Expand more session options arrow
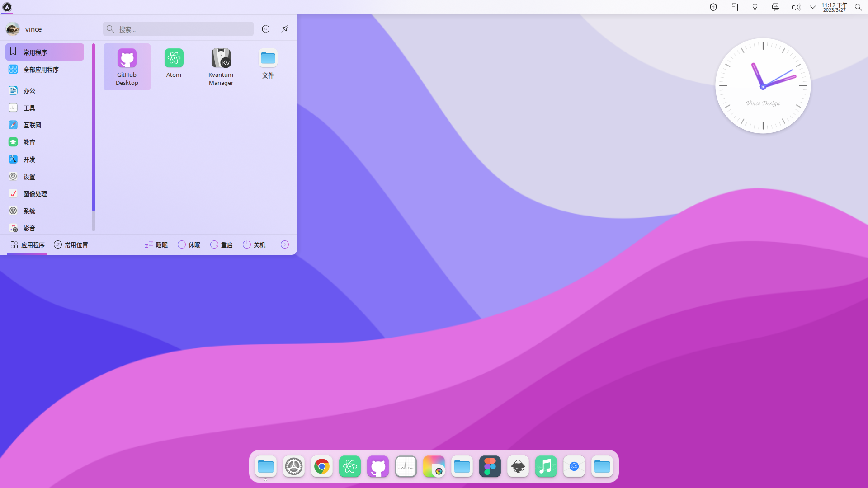This screenshot has height=488, width=868. tap(285, 244)
